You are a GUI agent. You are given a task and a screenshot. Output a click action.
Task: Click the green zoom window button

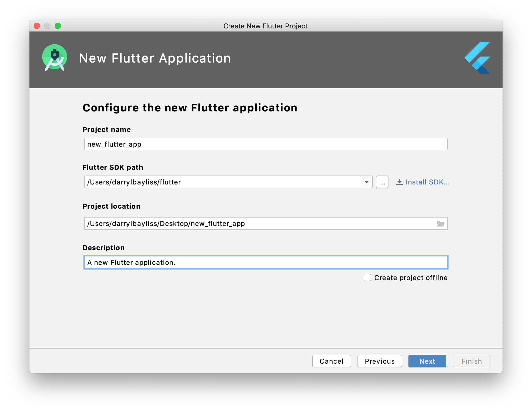[58, 26]
